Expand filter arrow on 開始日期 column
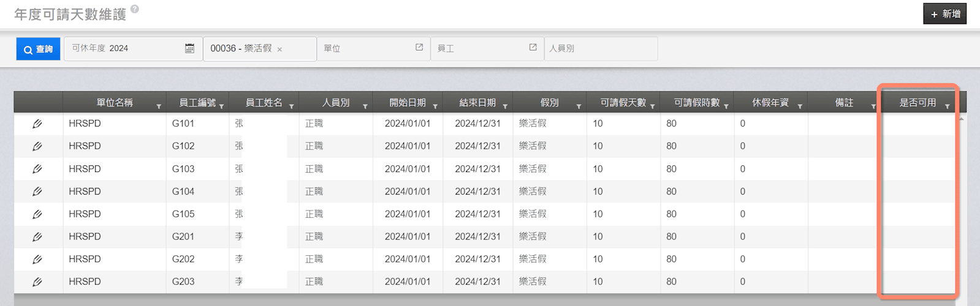 pyautogui.click(x=435, y=106)
